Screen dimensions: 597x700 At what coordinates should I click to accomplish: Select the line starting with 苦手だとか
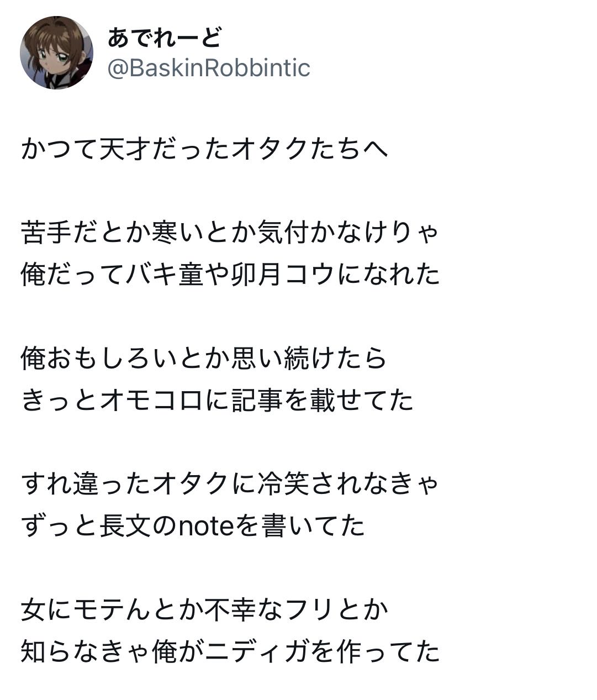[230, 233]
